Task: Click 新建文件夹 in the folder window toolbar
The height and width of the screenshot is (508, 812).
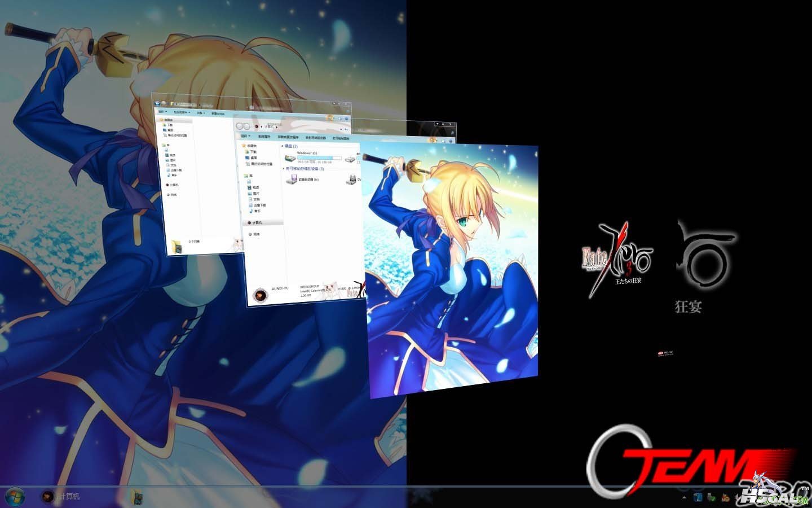Action: point(218,113)
